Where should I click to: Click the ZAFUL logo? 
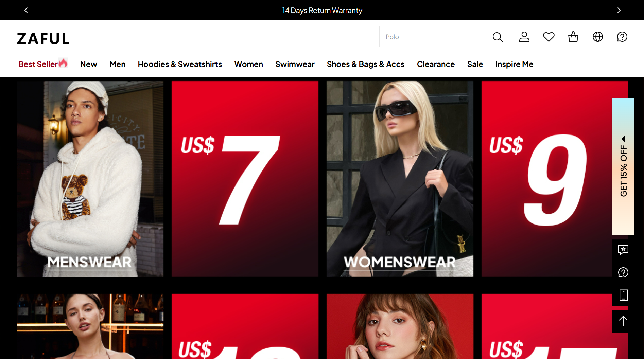pyautogui.click(x=43, y=39)
